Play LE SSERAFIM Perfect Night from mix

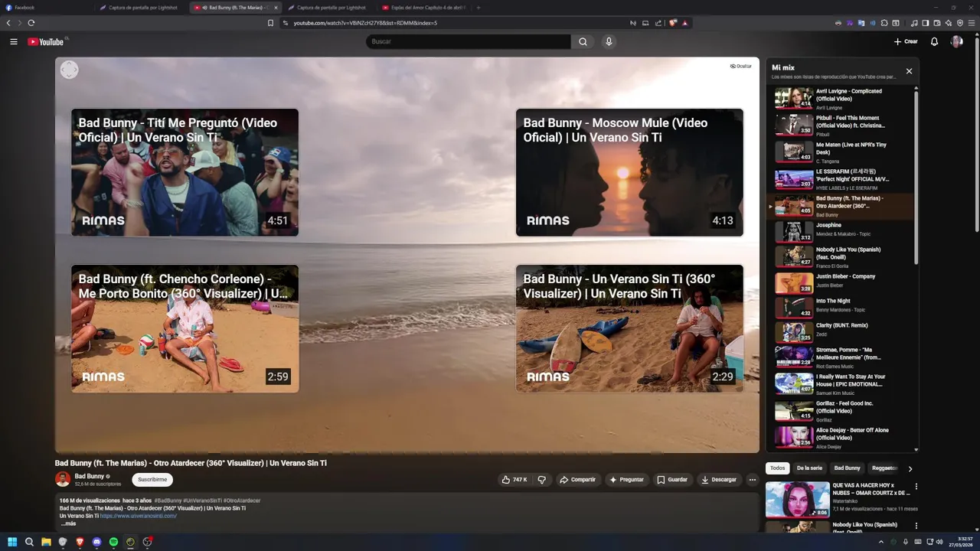[841, 179]
